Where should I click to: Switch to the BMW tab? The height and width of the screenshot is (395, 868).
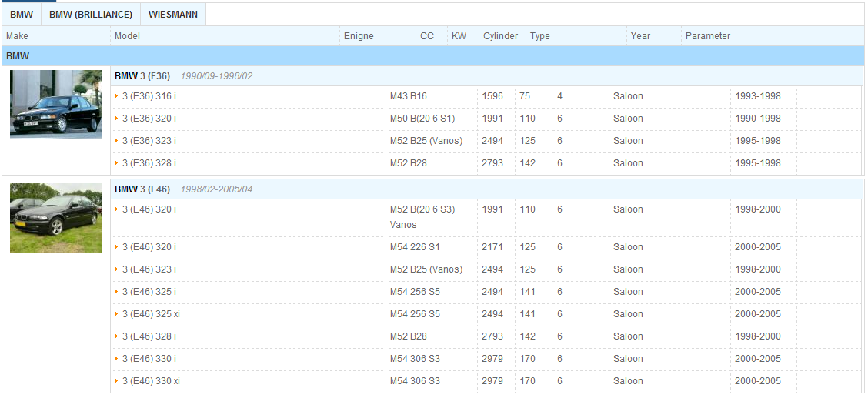22,15
